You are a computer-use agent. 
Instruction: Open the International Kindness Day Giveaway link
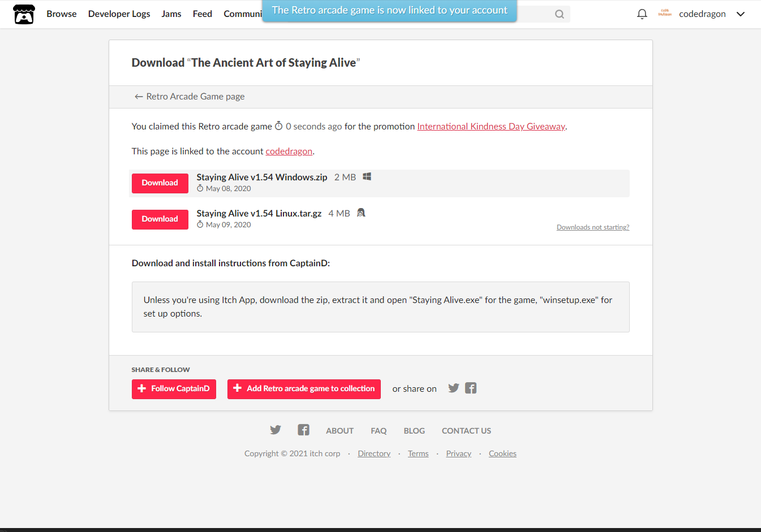[x=491, y=127]
